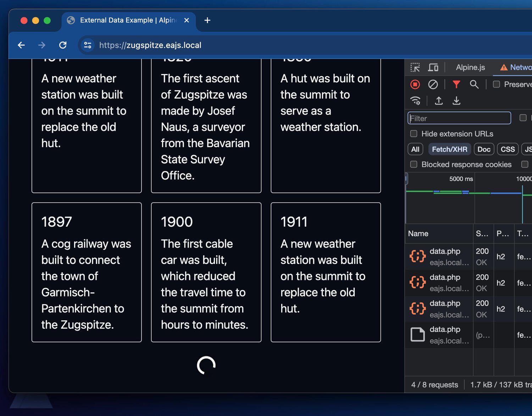Toggle the device toolbar
This screenshot has height=416, width=532.
433,67
